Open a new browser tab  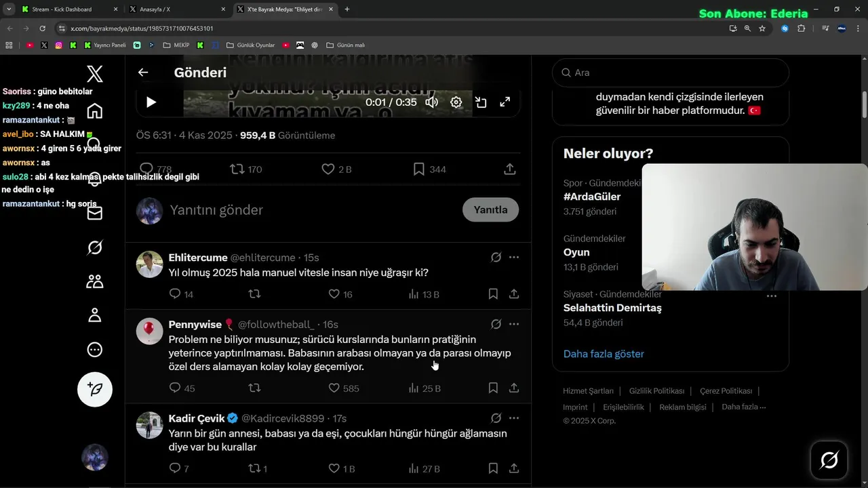click(x=347, y=9)
